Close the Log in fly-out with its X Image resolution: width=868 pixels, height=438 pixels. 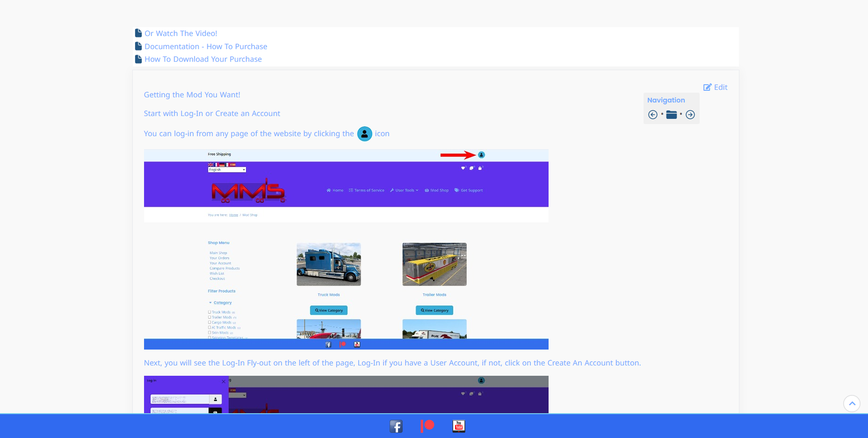point(223,381)
